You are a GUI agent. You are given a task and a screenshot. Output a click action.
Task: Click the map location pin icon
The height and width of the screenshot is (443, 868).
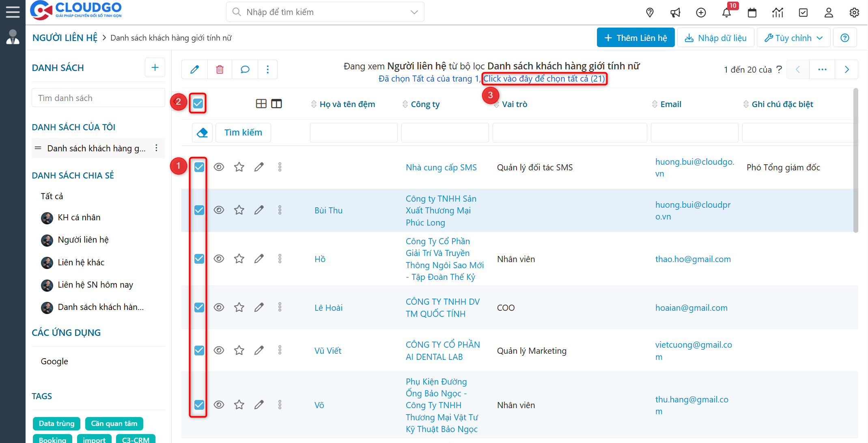(x=650, y=13)
